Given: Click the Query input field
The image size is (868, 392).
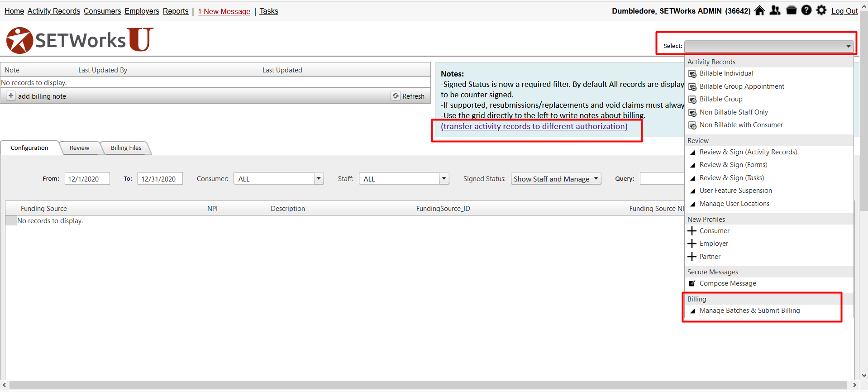Looking at the screenshot, I should coord(662,178).
